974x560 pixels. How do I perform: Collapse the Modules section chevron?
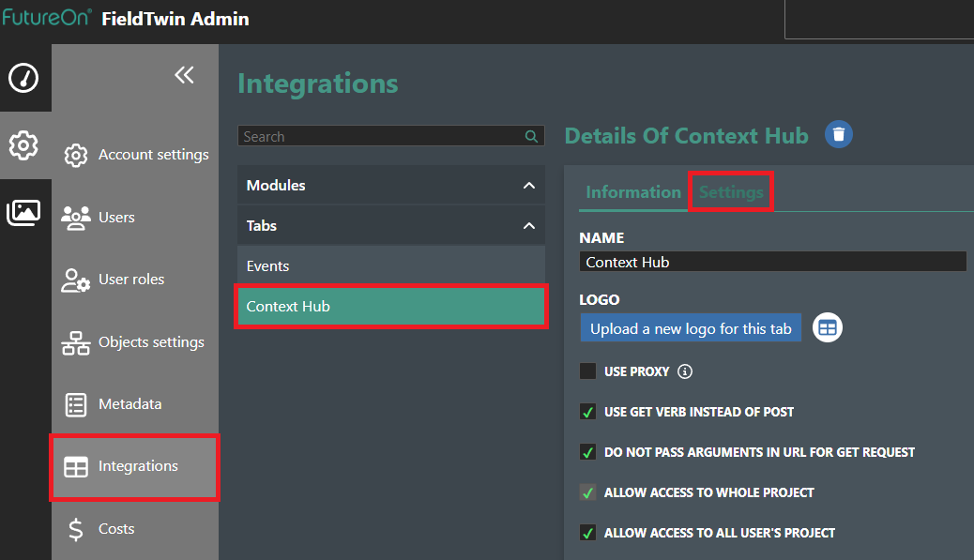point(528,185)
